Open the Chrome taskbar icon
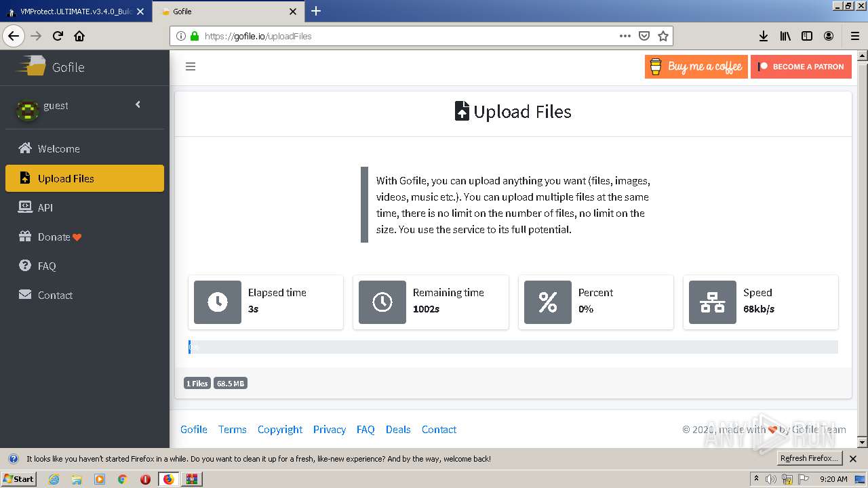The width and height of the screenshot is (868, 488). click(122, 479)
